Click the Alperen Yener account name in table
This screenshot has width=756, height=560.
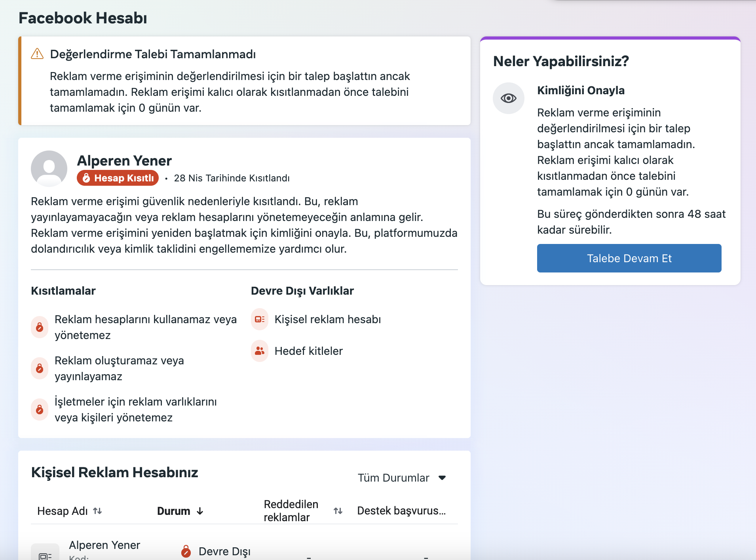click(x=104, y=545)
